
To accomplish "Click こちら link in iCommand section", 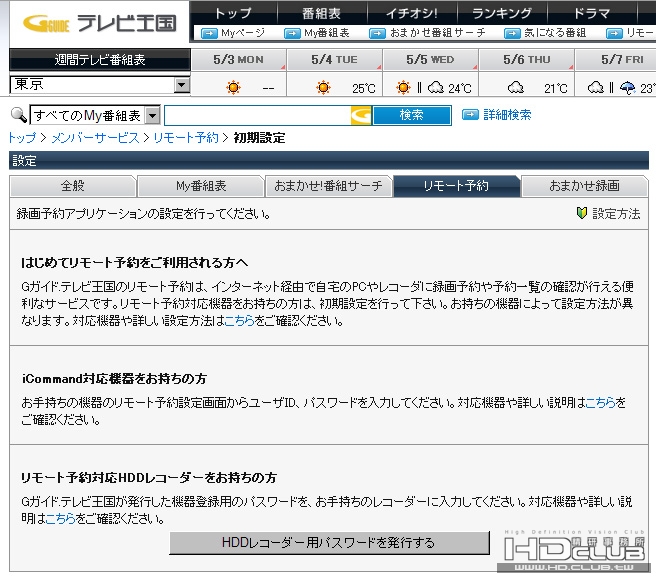I will point(600,402).
